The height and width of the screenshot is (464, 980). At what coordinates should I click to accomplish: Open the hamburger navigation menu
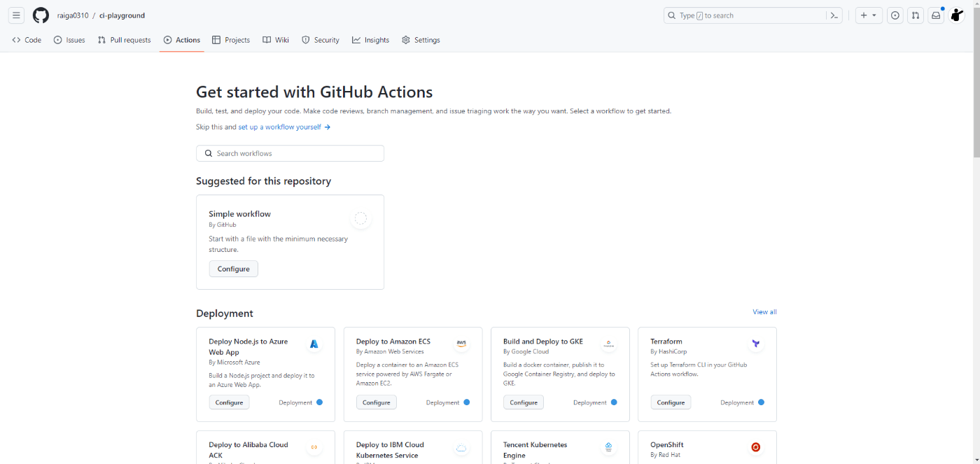pos(16,15)
